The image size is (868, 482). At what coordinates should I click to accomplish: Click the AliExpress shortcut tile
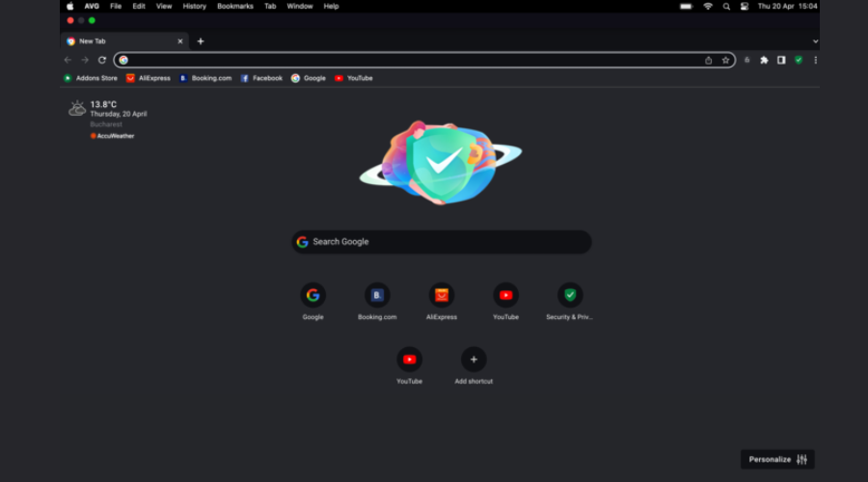441,302
